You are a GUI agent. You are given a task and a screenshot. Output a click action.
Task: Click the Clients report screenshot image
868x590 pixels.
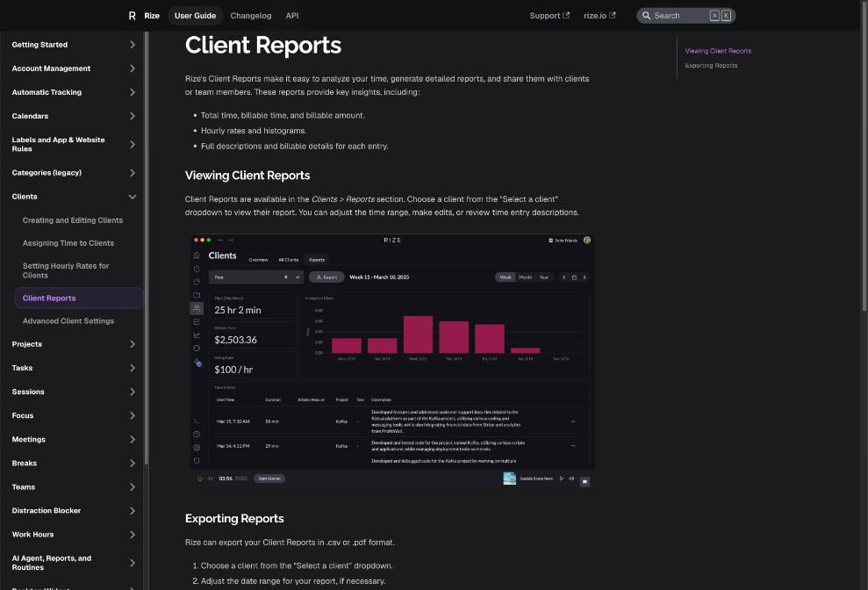click(392, 361)
